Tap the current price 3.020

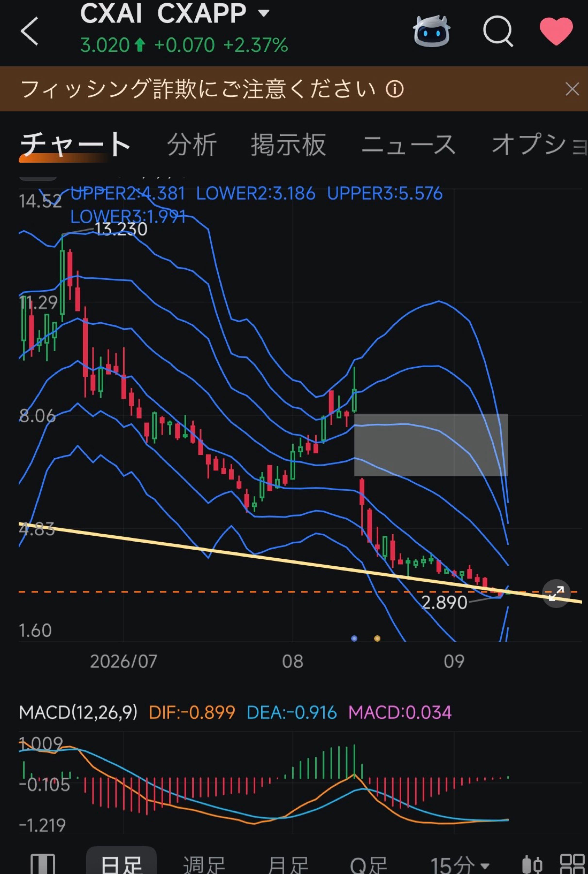pos(105,45)
